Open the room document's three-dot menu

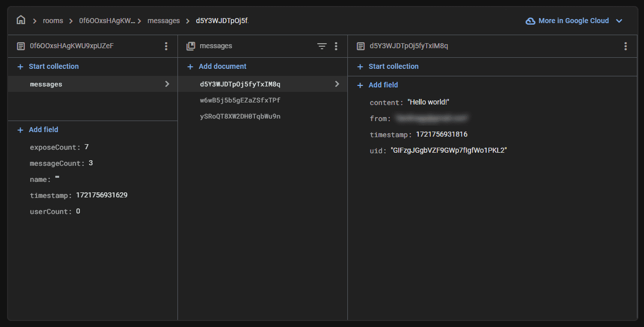pyautogui.click(x=166, y=46)
